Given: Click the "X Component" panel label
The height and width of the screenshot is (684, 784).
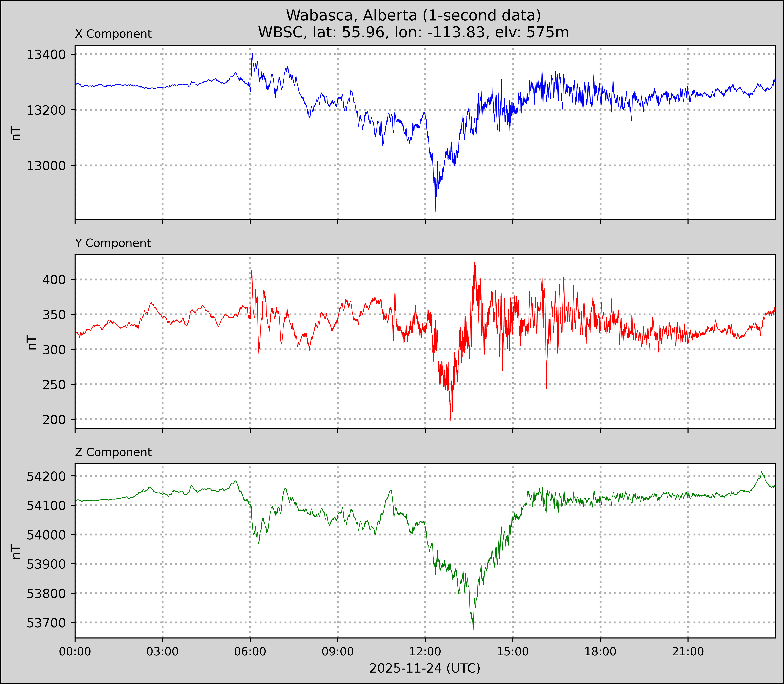Looking at the screenshot, I should [113, 34].
